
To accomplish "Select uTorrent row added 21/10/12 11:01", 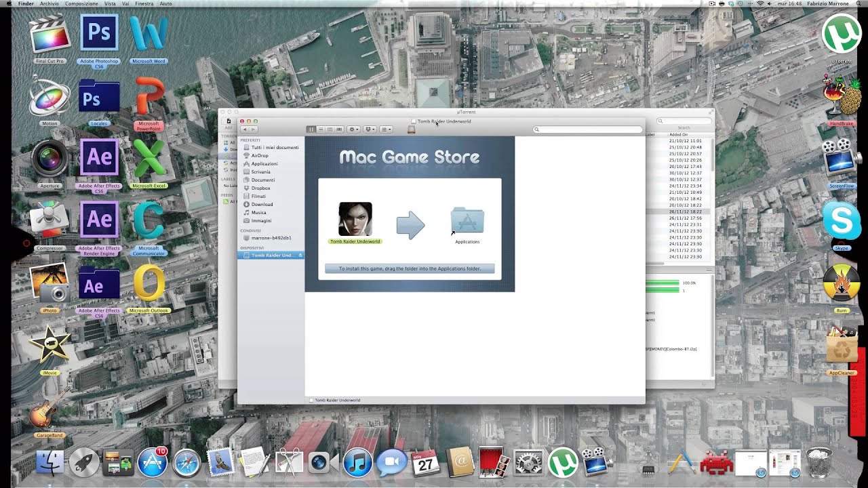I will [x=679, y=140].
